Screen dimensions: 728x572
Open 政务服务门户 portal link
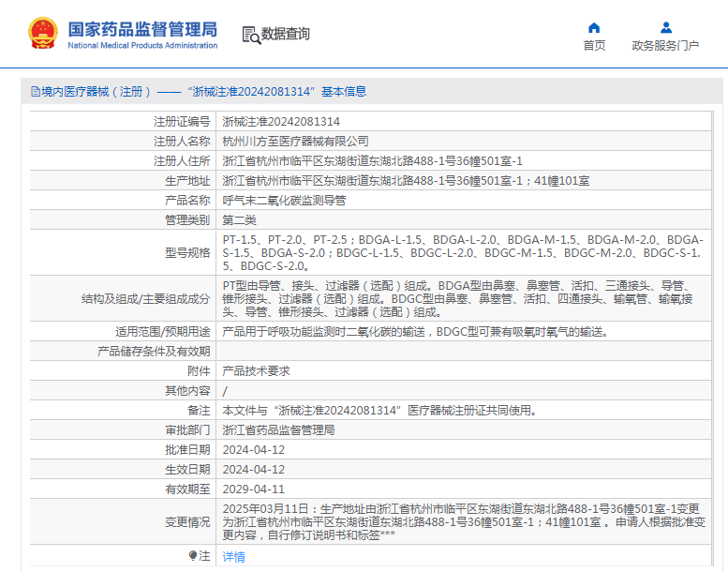click(665, 46)
